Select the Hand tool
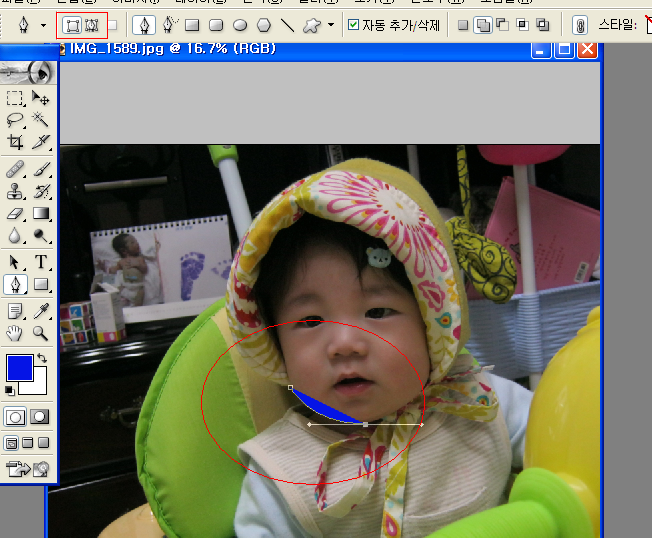The width and height of the screenshot is (652, 538). pos(15,333)
